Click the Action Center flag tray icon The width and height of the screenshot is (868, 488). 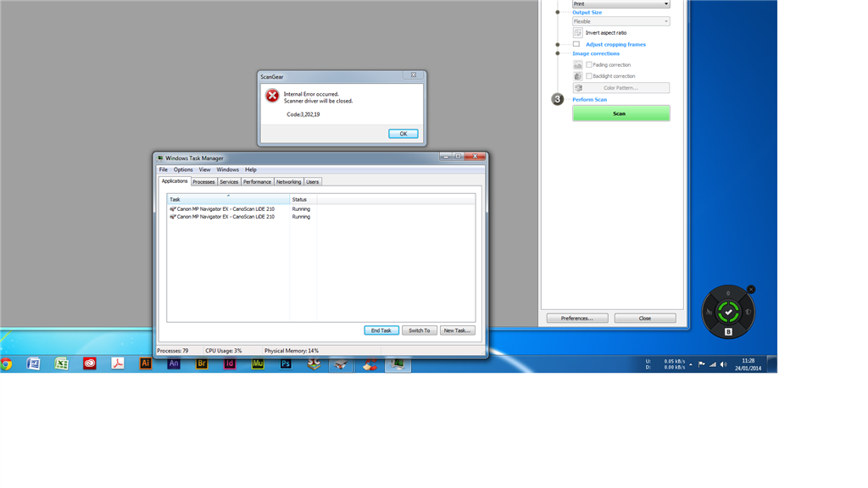click(x=702, y=364)
